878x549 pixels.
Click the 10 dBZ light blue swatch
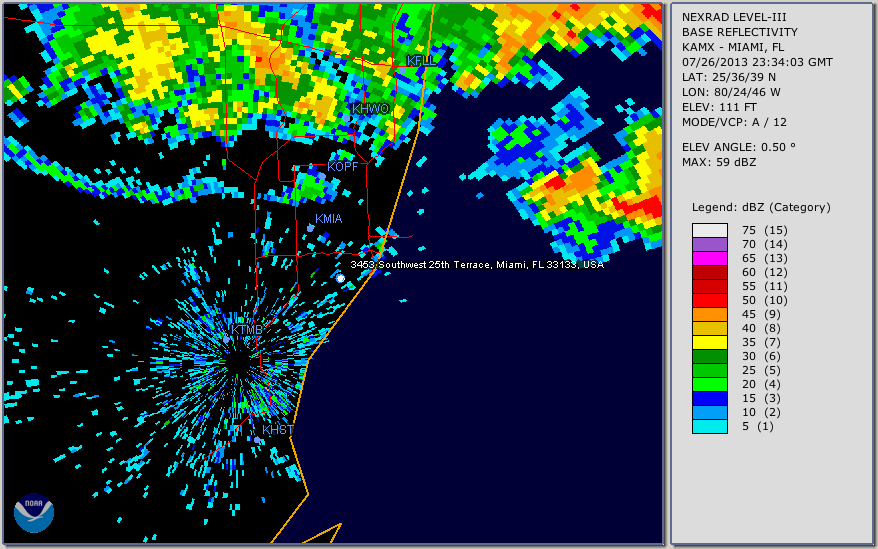(x=709, y=412)
